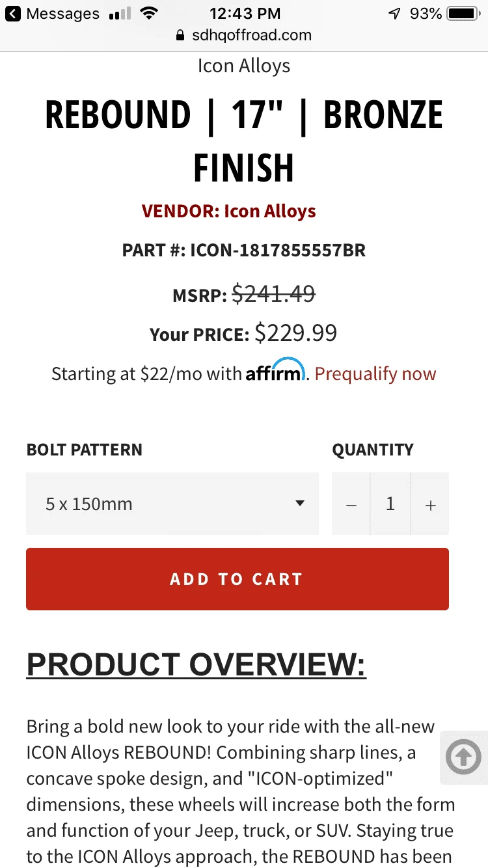Open the Bolt Pattern dropdown

coord(172,504)
